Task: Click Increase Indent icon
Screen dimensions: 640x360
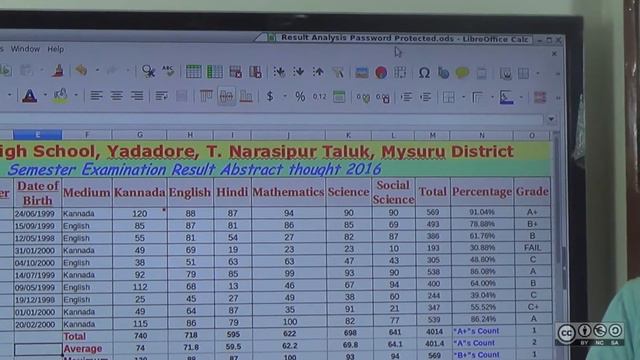Action: coord(406,97)
